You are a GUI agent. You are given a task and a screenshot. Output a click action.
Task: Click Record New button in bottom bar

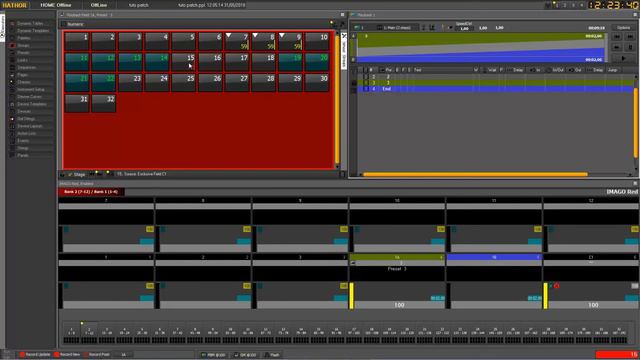pyautogui.click(x=67, y=355)
